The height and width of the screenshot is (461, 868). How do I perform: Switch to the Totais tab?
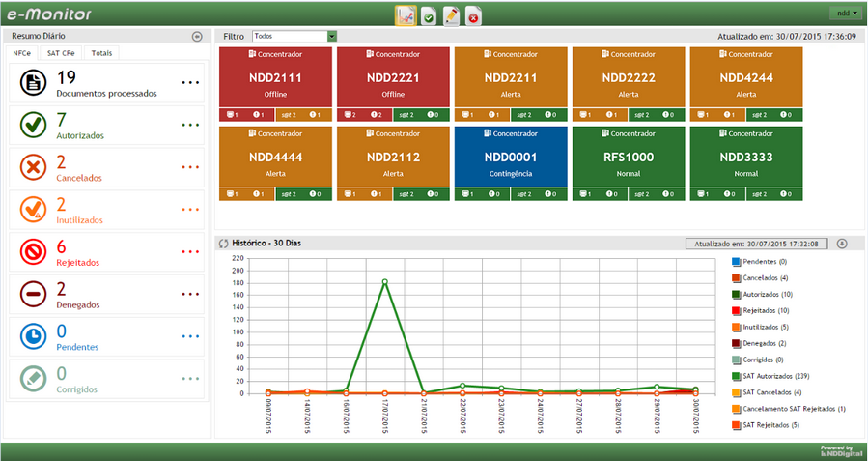[x=100, y=53]
